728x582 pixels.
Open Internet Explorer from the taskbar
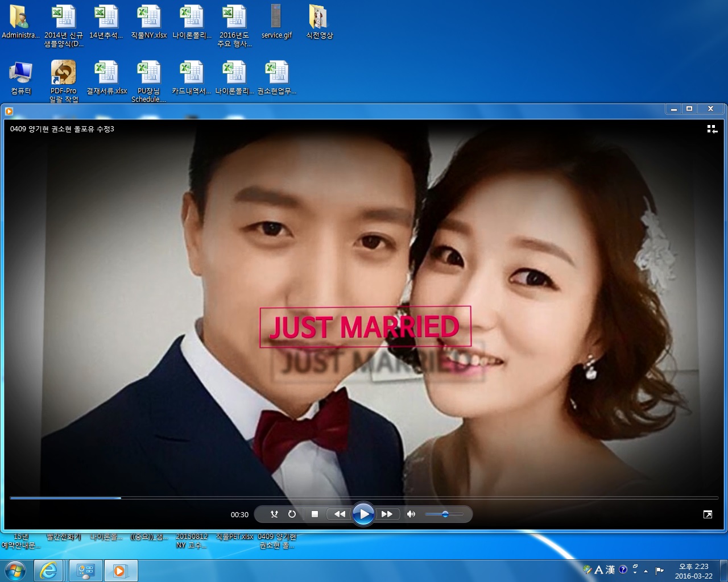pyautogui.click(x=48, y=570)
